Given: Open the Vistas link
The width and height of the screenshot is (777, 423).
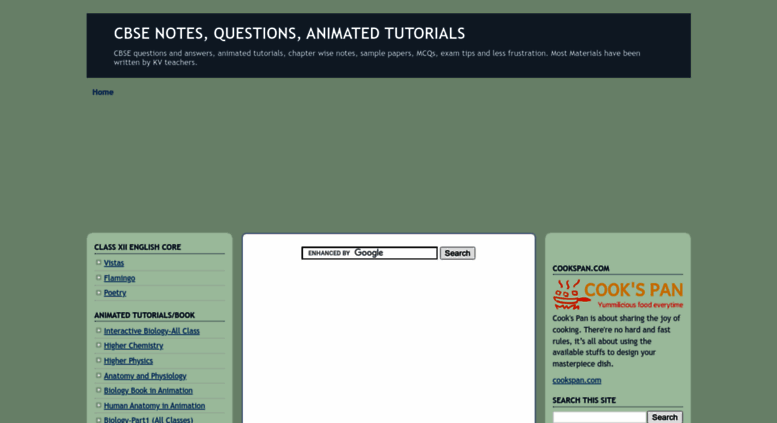Looking at the screenshot, I should 114,263.
